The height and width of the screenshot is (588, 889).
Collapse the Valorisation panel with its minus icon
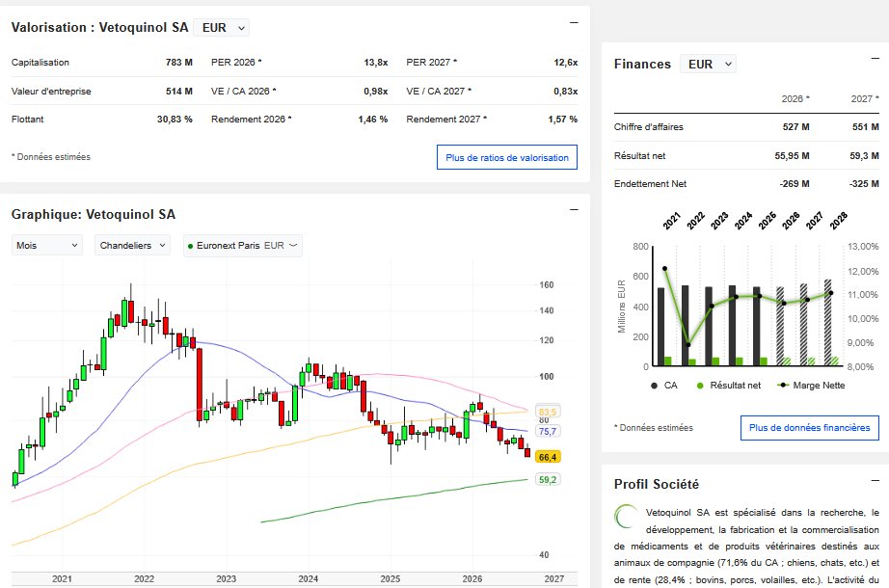coord(574,23)
